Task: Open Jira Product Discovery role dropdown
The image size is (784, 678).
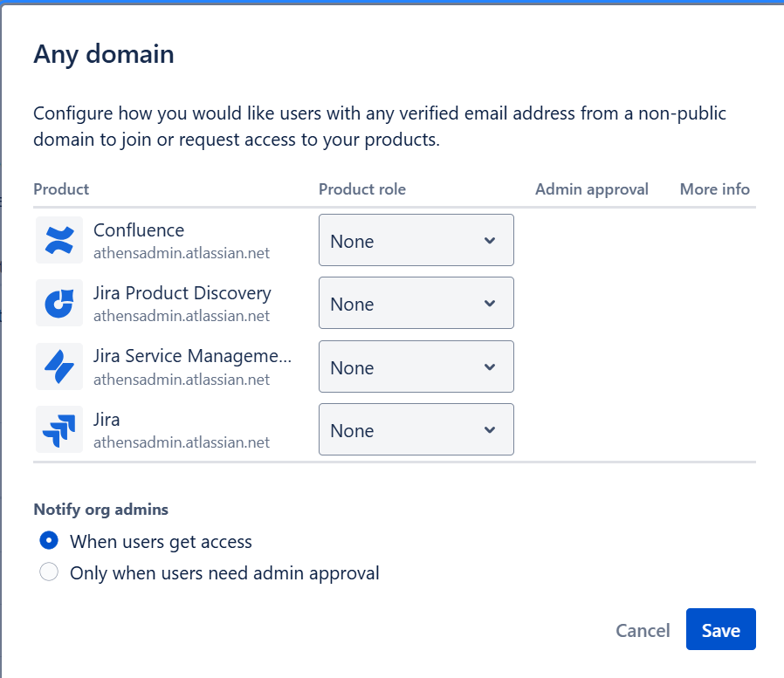Action: pyautogui.click(x=416, y=303)
